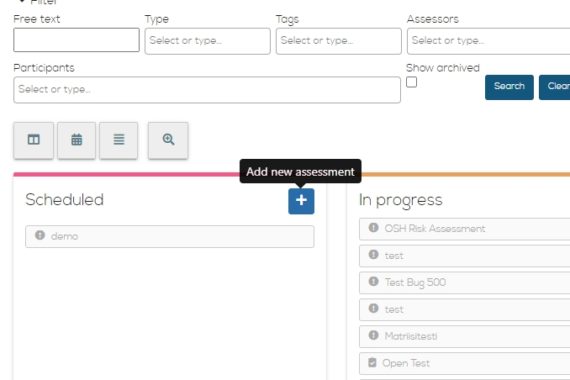Add new assessment with plus button
570x380 pixels.
click(x=301, y=201)
